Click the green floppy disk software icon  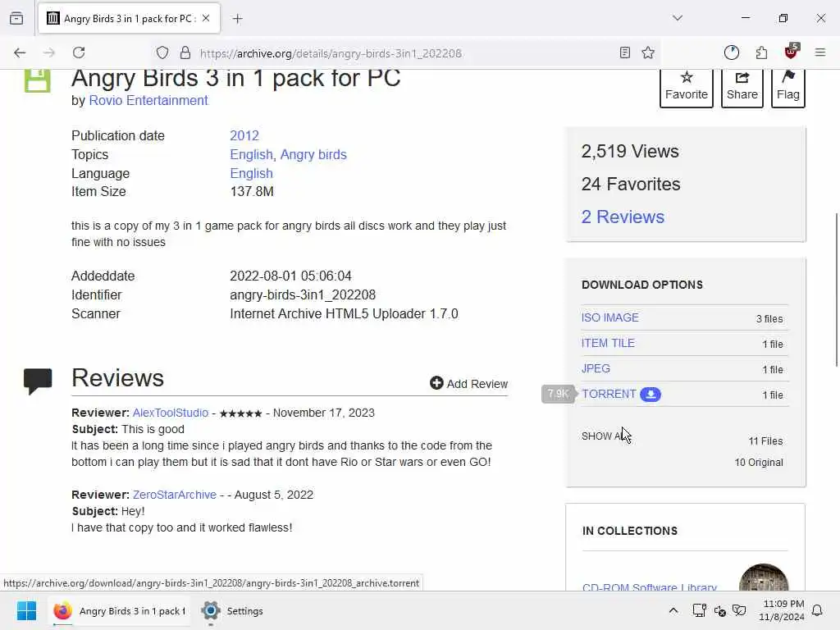(x=38, y=81)
